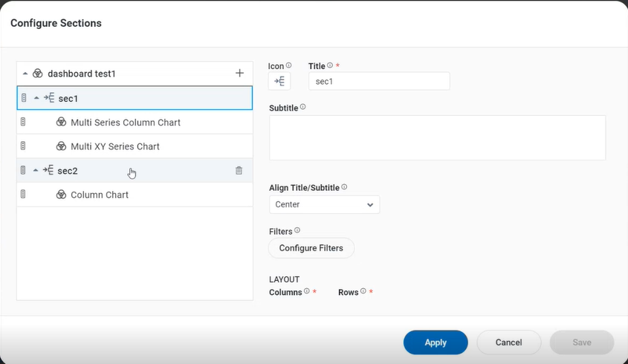Screen dimensions: 628x364
Task: Click info icon beside Align Title/Subtitle
Action: point(344,187)
